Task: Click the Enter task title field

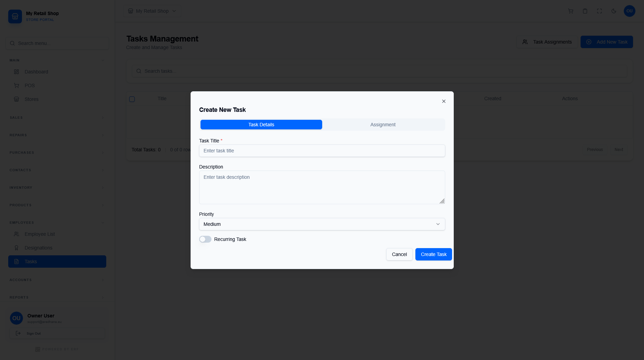Action: pos(321,151)
